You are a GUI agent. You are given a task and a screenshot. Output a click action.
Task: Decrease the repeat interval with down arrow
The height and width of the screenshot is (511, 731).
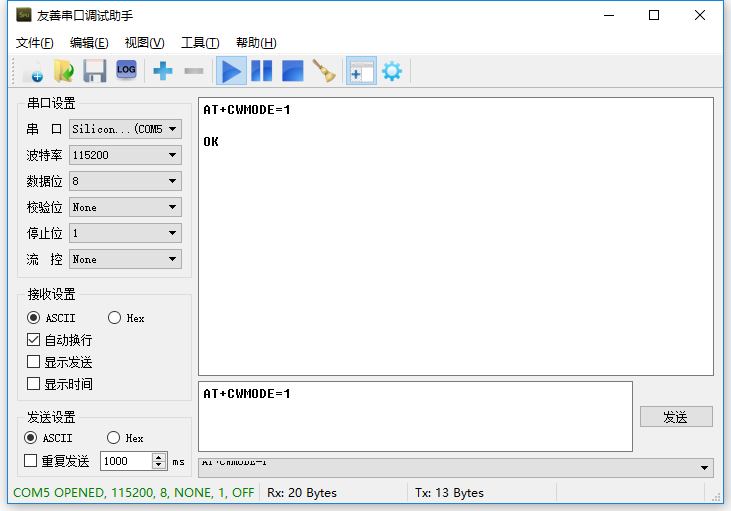[159, 465]
